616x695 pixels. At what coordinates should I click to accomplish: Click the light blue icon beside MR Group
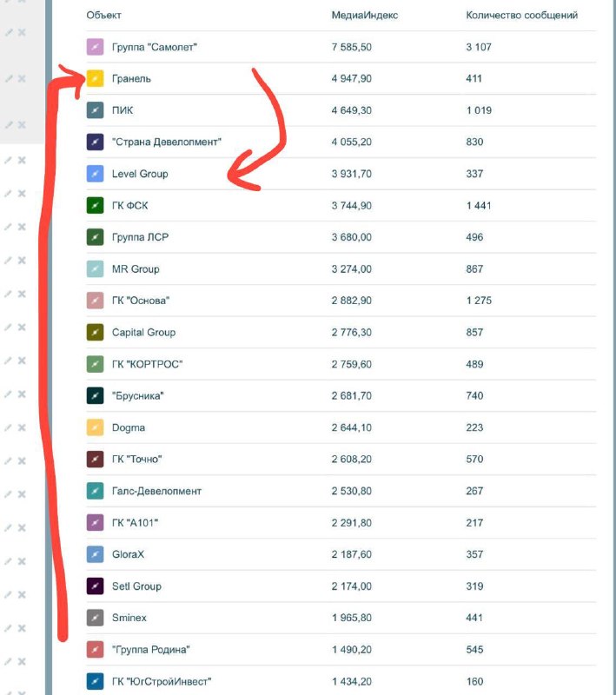95,268
